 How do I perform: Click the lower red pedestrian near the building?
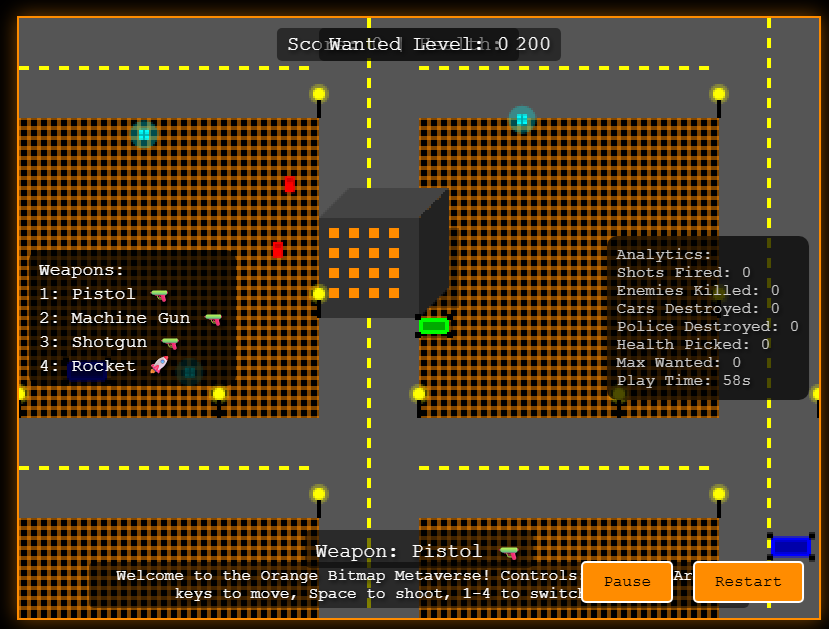point(278,249)
